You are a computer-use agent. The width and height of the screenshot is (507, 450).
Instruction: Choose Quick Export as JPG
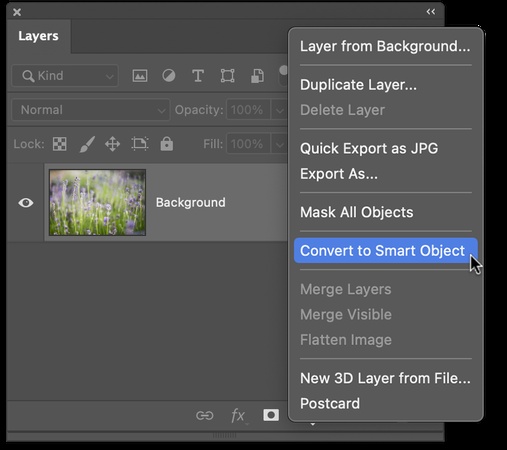point(386,148)
